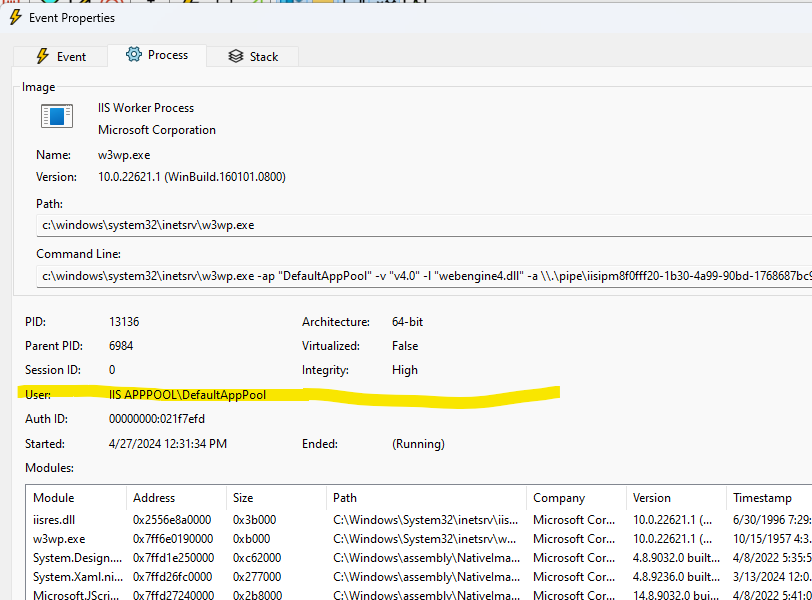This screenshot has height=600, width=812.
Task: Select the Microsoft.JScri module row
Action: pyautogui.click(x=419, y=595)
